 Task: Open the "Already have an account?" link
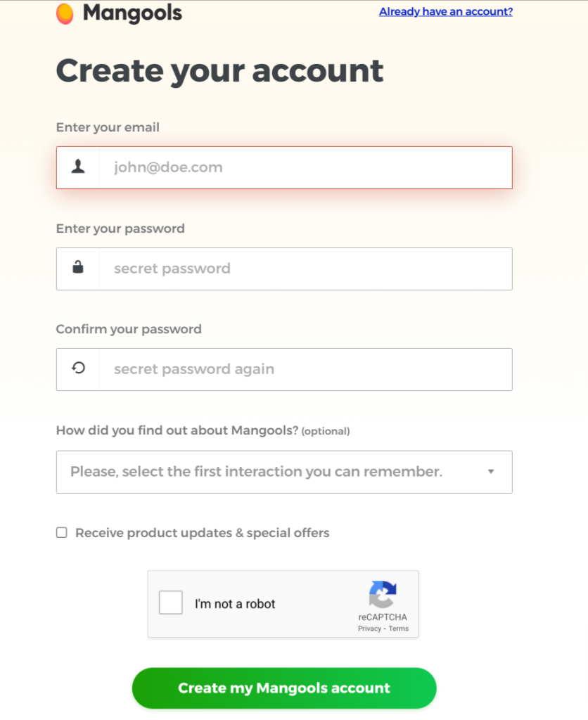point(446,12)
